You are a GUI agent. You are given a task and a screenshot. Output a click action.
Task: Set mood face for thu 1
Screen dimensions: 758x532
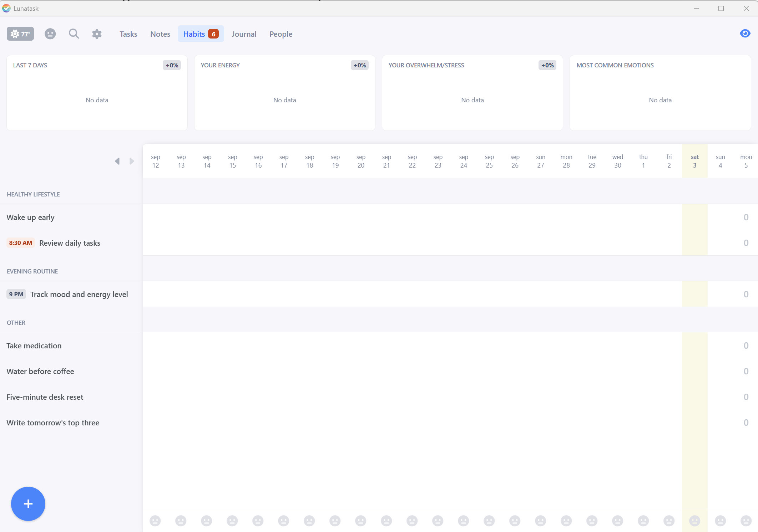[643, 521]
